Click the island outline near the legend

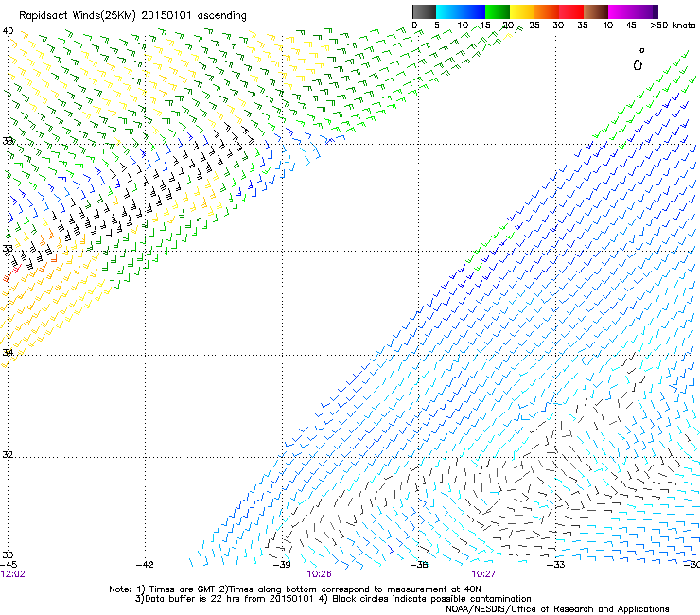click(x=638, y=64)
